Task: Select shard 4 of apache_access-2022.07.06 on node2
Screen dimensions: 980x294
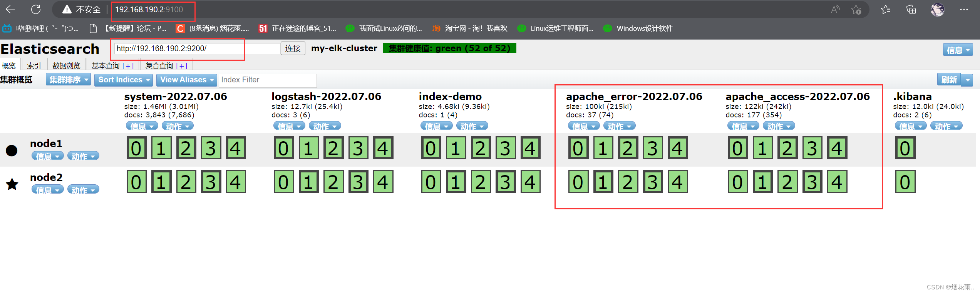Action: click(x=837, y=182)
